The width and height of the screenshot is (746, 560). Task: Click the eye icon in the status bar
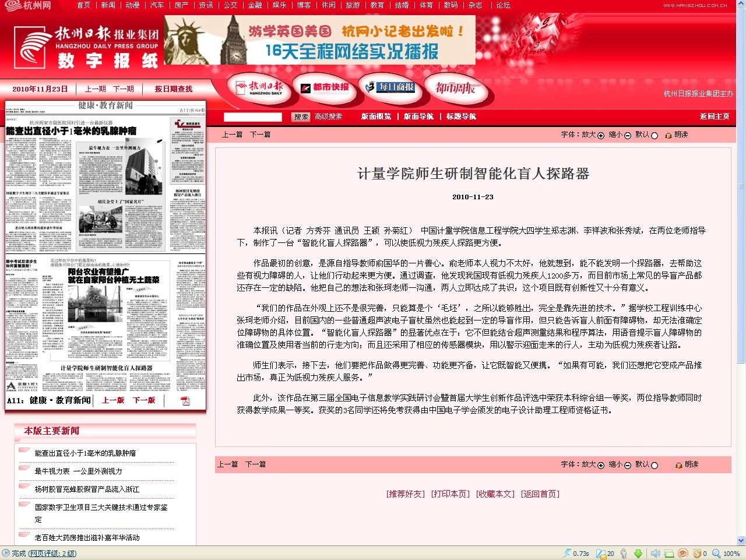tap(682, 554)
